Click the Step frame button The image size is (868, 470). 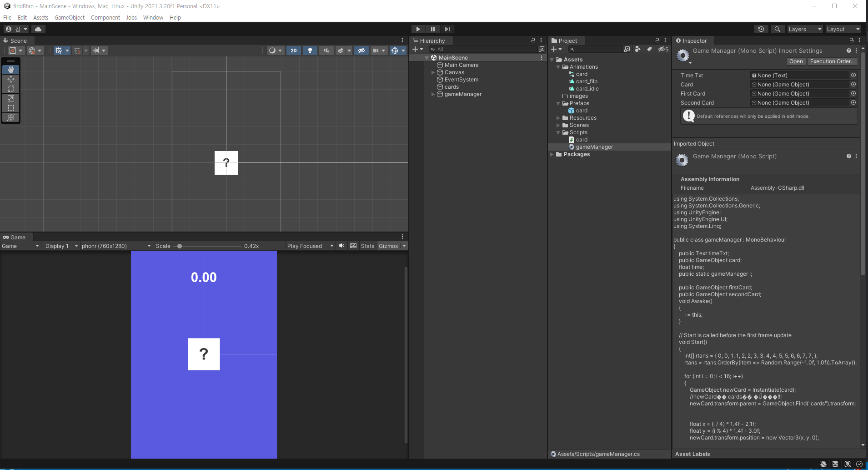(447, 29)
